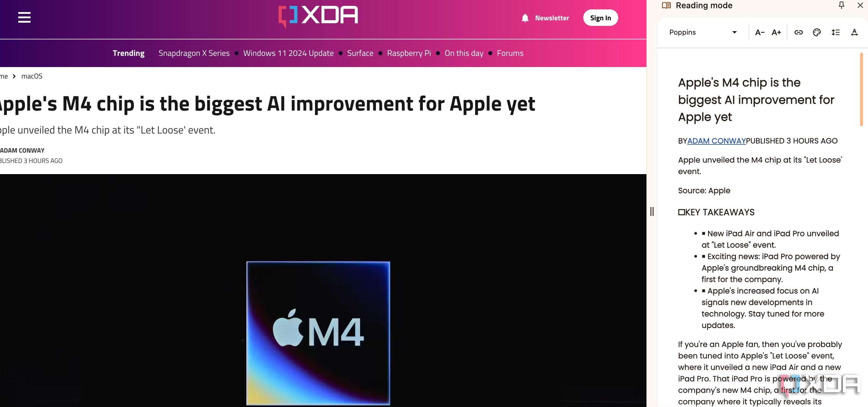Toggle the hamburger menu icon

[x=24, y=17]
